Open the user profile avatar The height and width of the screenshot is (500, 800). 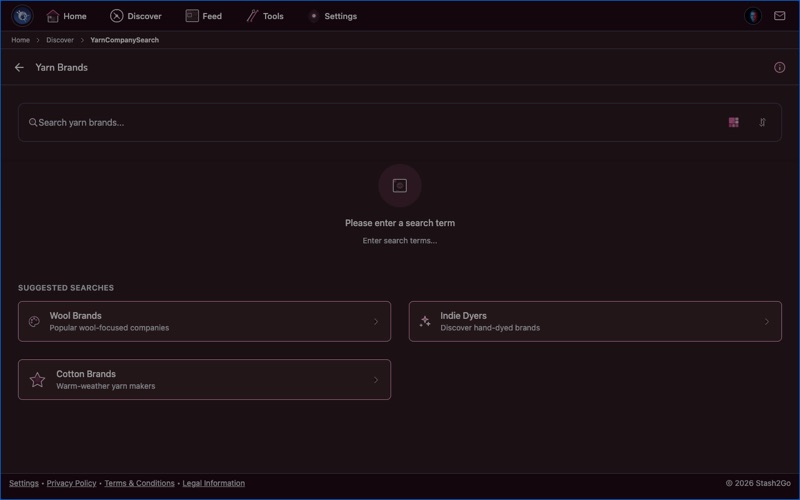(753, 16)
